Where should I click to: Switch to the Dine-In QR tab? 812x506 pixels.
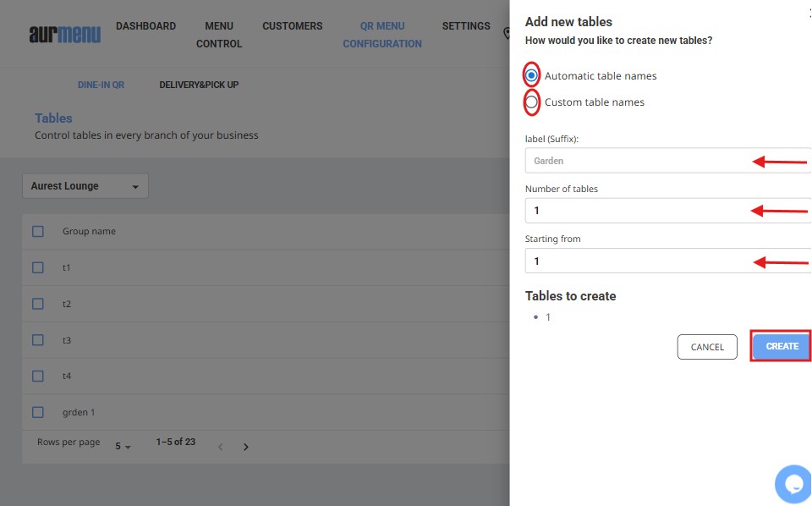[x=101, y=85]
